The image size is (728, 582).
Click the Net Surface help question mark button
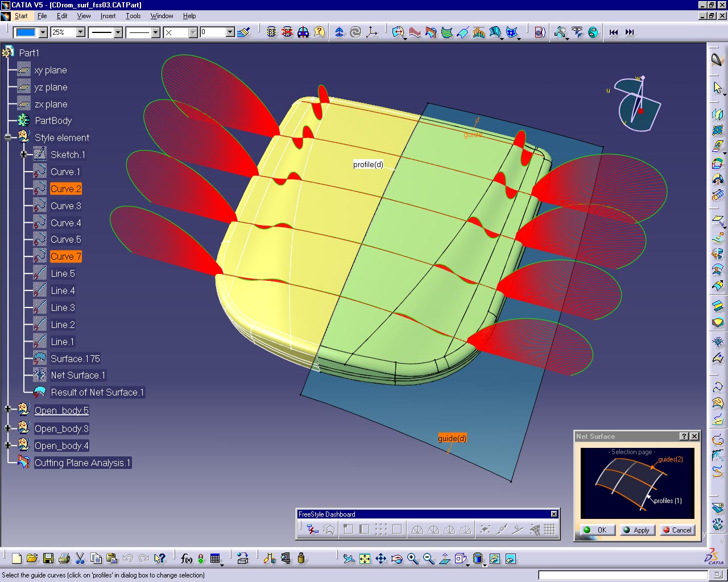[684, 436]
